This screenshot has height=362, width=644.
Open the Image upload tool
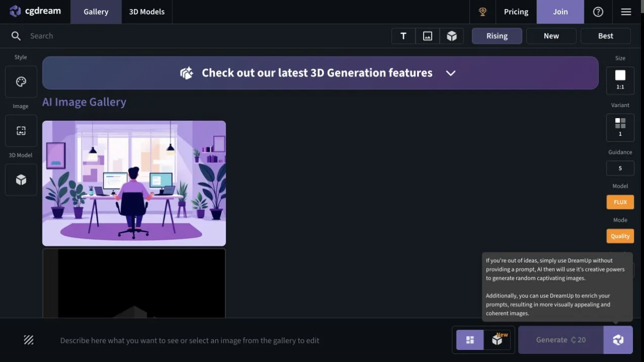coord(21,131)
